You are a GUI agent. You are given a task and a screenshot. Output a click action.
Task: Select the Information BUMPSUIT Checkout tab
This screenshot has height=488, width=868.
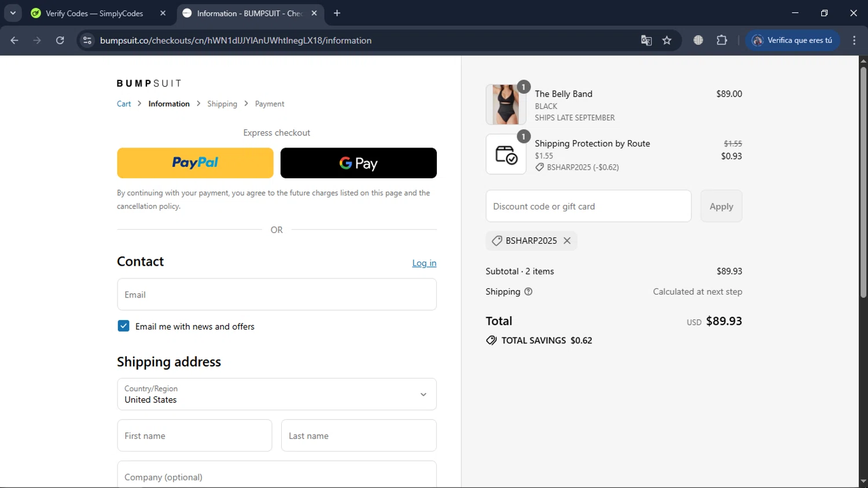tap(249, 13)
